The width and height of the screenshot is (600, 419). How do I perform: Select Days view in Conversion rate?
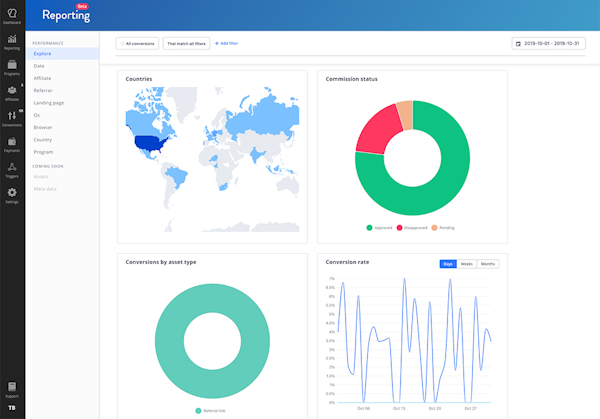click(x=448, y=264)
